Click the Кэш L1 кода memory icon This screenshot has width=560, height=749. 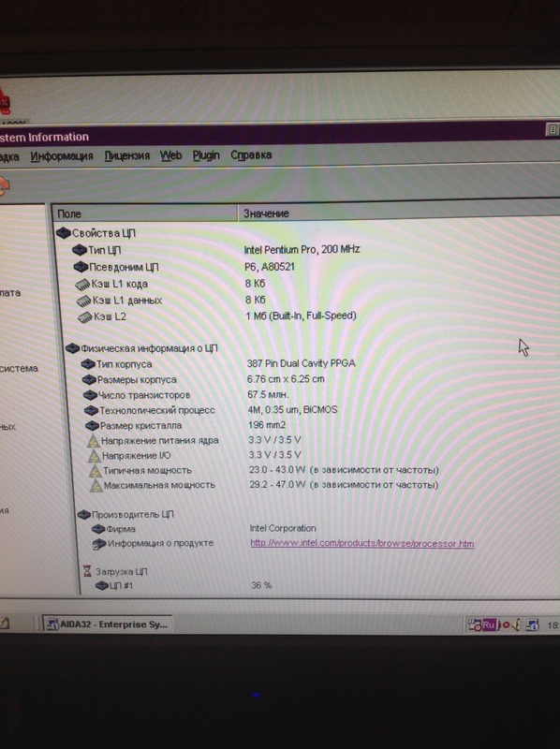tap(82, 285)
